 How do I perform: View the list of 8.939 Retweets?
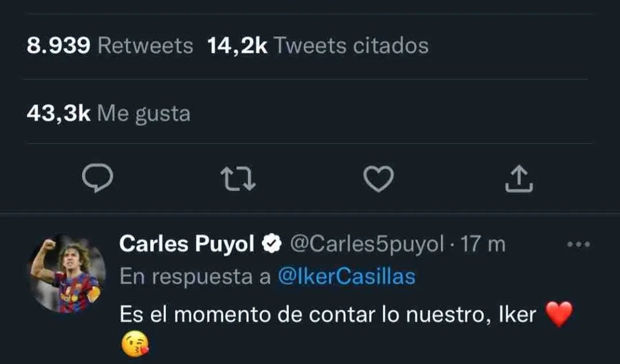pos(108,45)
